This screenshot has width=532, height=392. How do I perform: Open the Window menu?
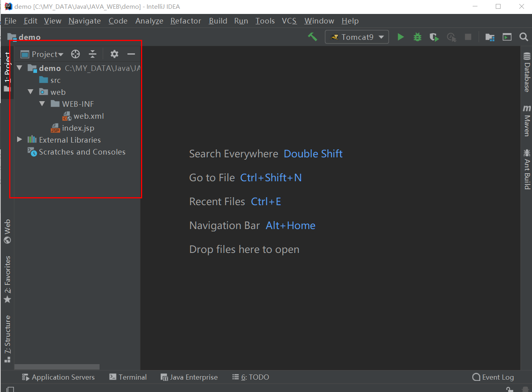319,21
